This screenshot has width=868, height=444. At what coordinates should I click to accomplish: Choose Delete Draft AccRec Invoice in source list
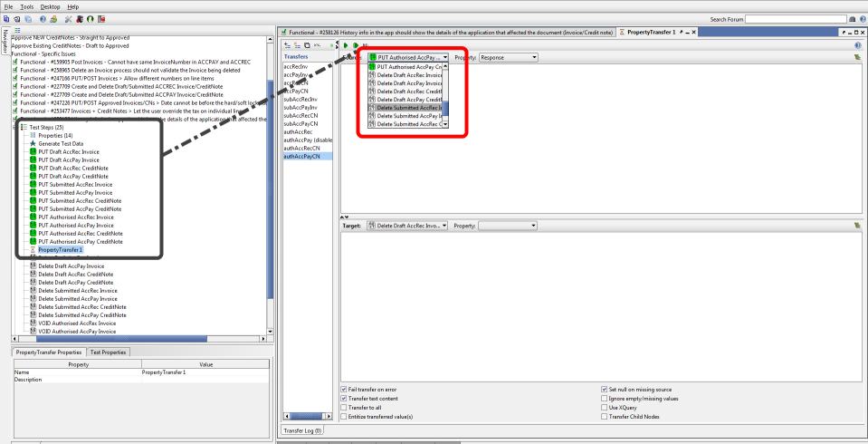point(405,75)
